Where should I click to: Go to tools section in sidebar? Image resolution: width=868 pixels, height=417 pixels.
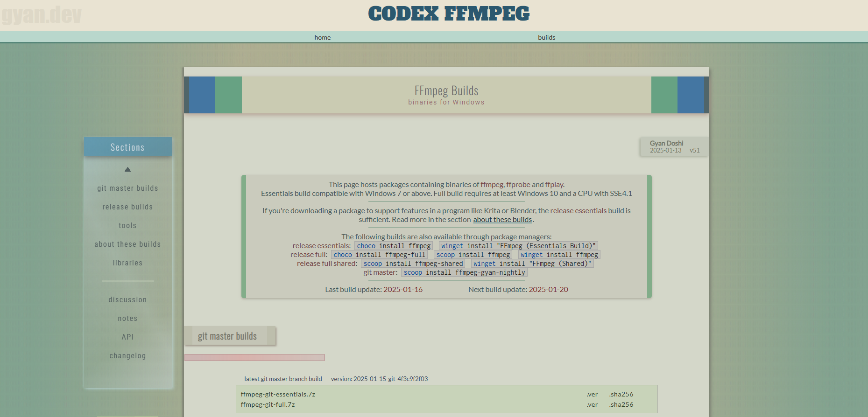click(127, 225)
